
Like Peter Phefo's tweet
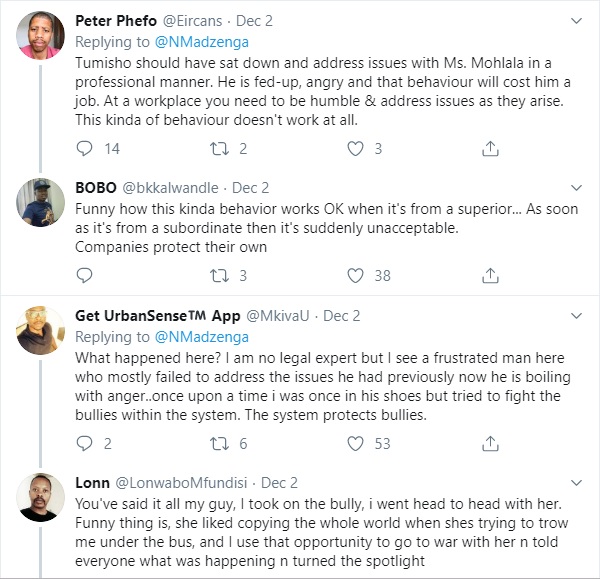pyautogui.click(x=355, y=148)
